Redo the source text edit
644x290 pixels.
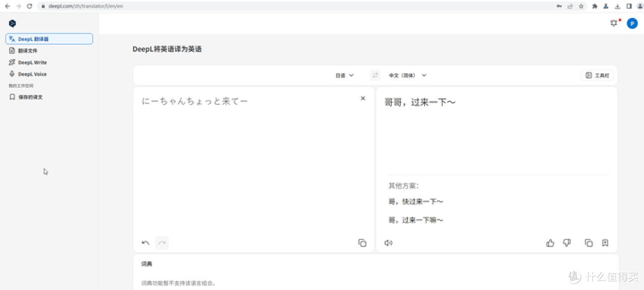click(162, 243)
